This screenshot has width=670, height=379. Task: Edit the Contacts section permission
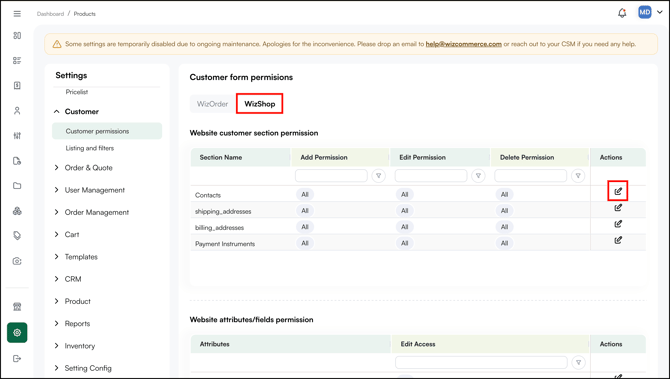tap(618, 191)
